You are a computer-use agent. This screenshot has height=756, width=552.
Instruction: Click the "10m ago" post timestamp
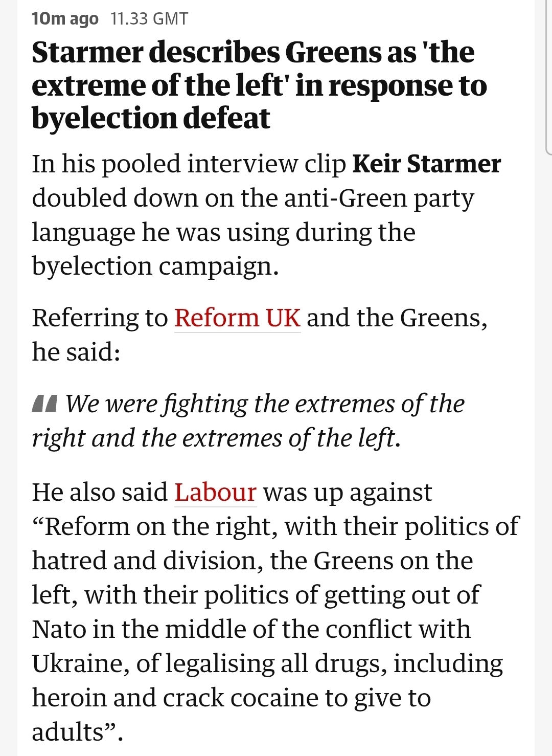coord(65,19)
